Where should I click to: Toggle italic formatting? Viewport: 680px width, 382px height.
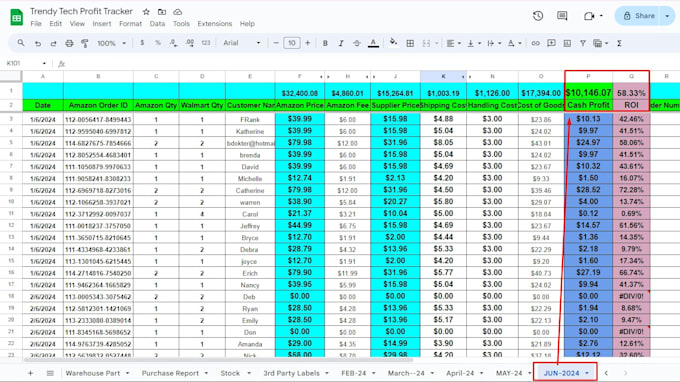tap(341, 43)
